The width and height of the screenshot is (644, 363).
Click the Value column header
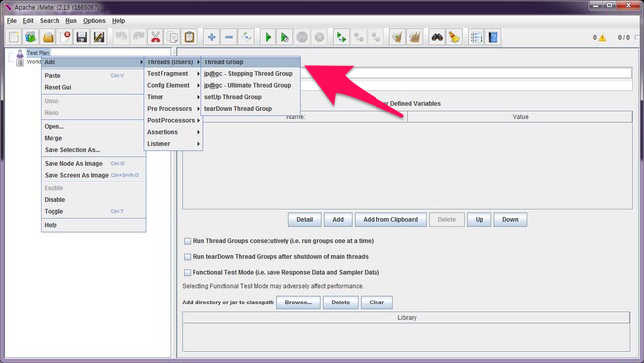tap(520, 117)
